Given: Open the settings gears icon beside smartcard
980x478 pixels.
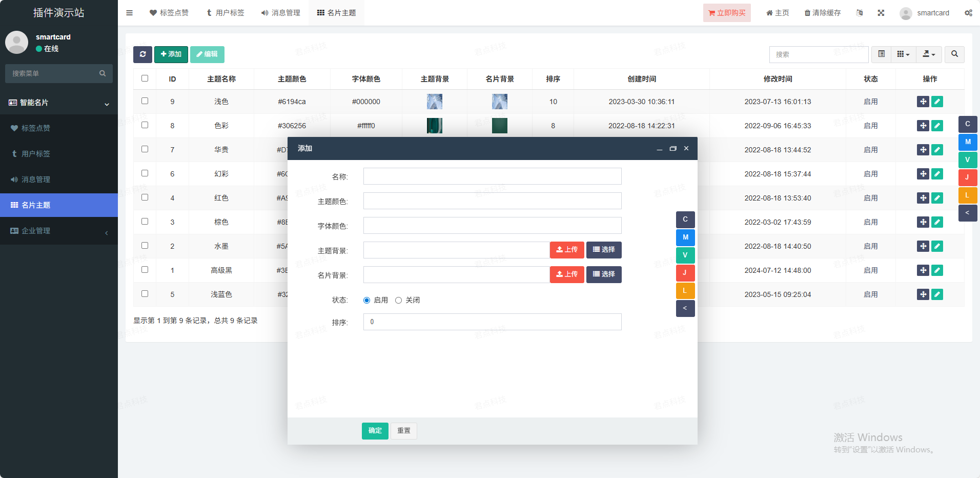Looking at the screenshot, I should tap(968, 13).
